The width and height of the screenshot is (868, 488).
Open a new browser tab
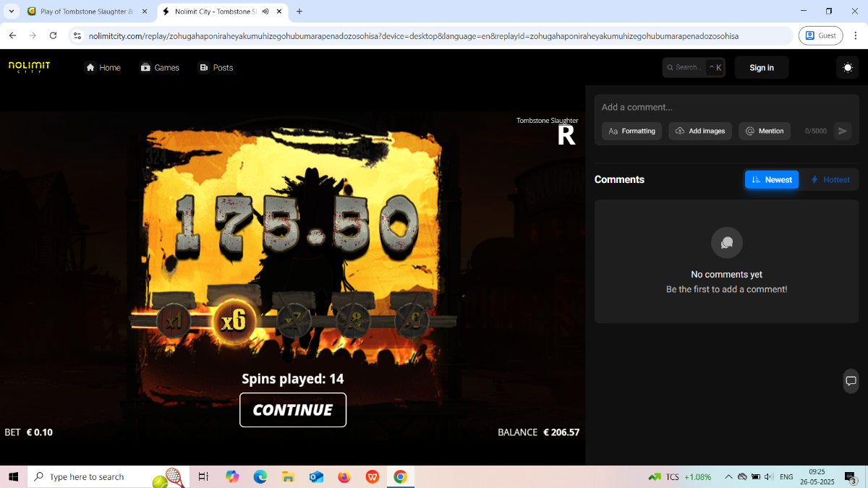point(299,12)
